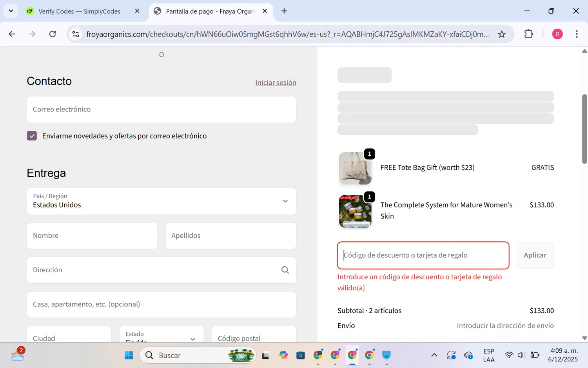The height and width of the screenshot is (368, 588).
Task: Open the blue shield app on taskbar
Action: click(387, 355)
